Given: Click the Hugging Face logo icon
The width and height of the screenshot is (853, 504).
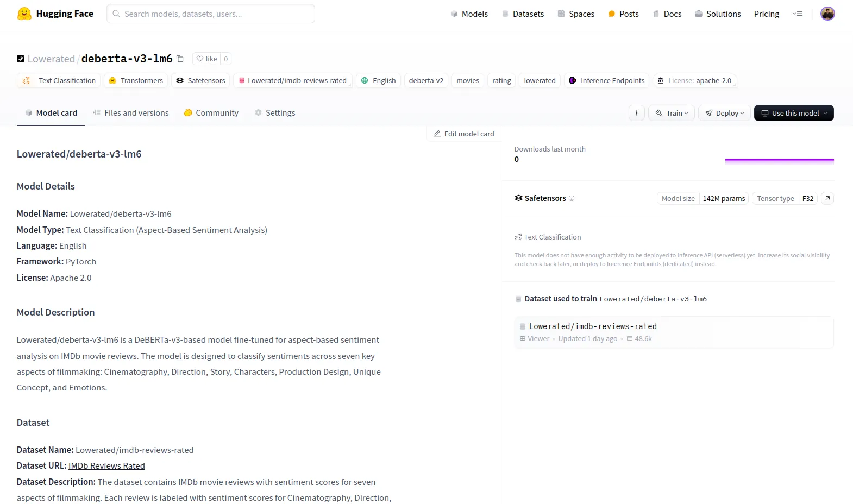Looking at the screenshot, I should 24,14.
